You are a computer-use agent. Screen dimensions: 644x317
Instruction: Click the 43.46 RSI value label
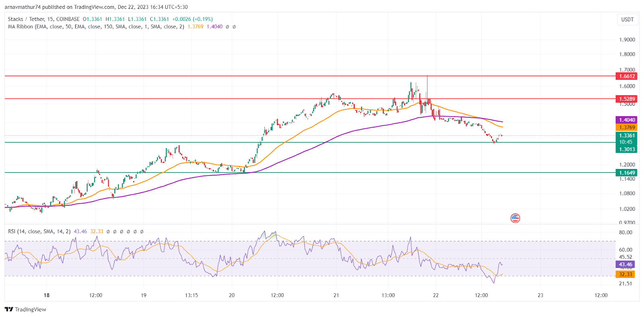point(625,264)
